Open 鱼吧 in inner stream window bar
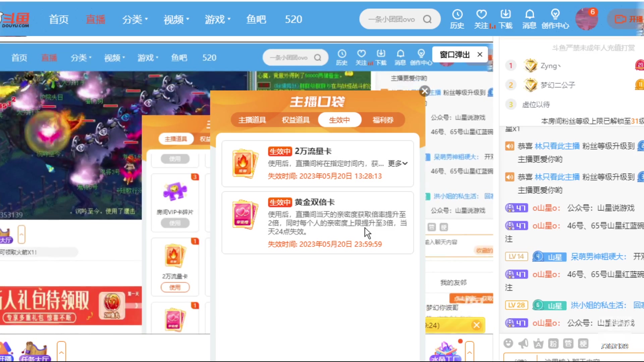Screen dimensions: 644x362 (x=179, y=58)
